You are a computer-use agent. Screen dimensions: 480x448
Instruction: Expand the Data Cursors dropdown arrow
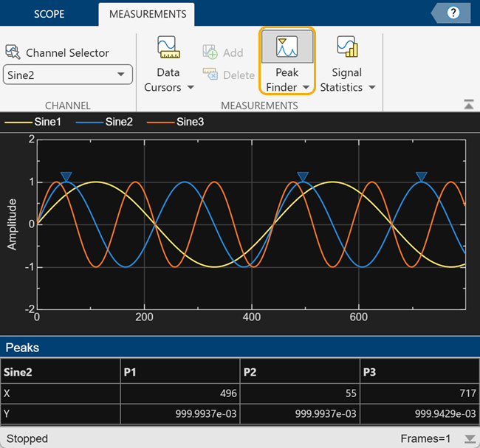coord(191,88)
